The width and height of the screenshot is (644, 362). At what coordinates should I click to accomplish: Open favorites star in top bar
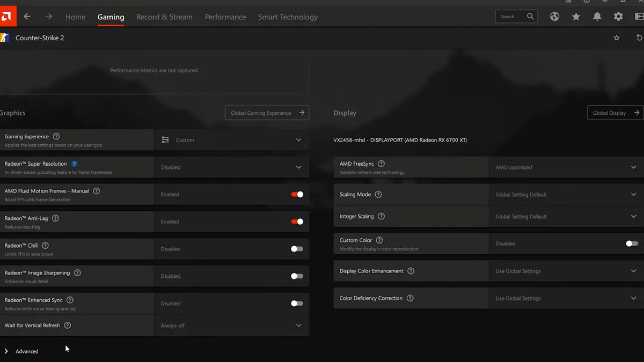coord(576,17)
